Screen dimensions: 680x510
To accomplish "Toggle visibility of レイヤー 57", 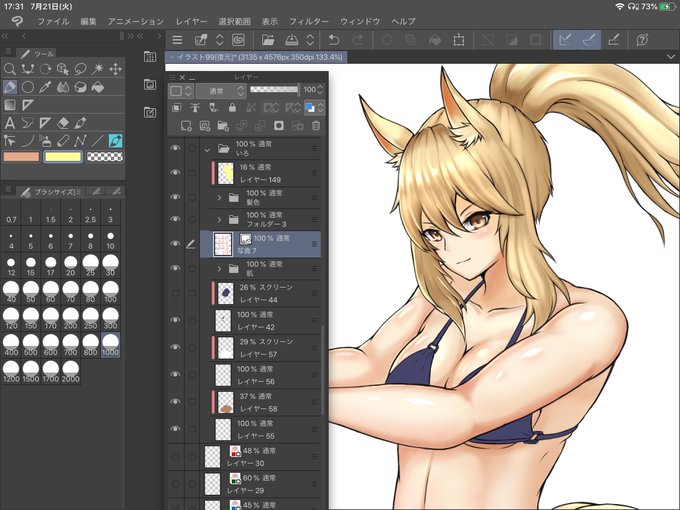I will [x=175, y=347].
